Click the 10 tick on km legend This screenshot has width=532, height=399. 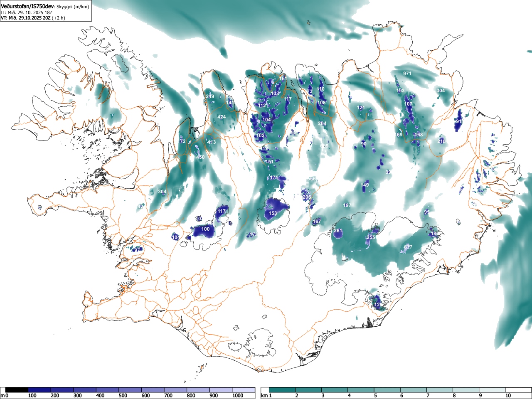click(508, 396)
